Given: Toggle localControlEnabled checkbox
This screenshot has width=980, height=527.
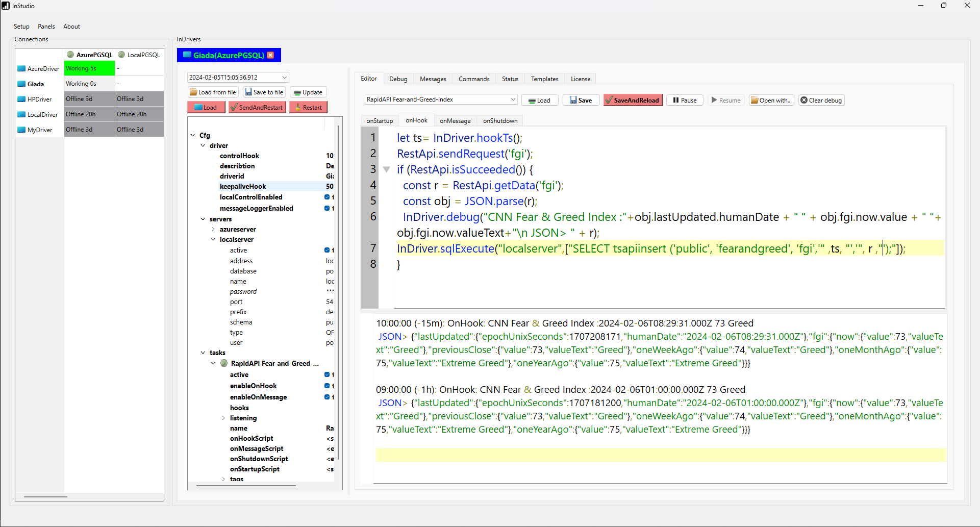Looking at the screenshot, I should [327, 197].
